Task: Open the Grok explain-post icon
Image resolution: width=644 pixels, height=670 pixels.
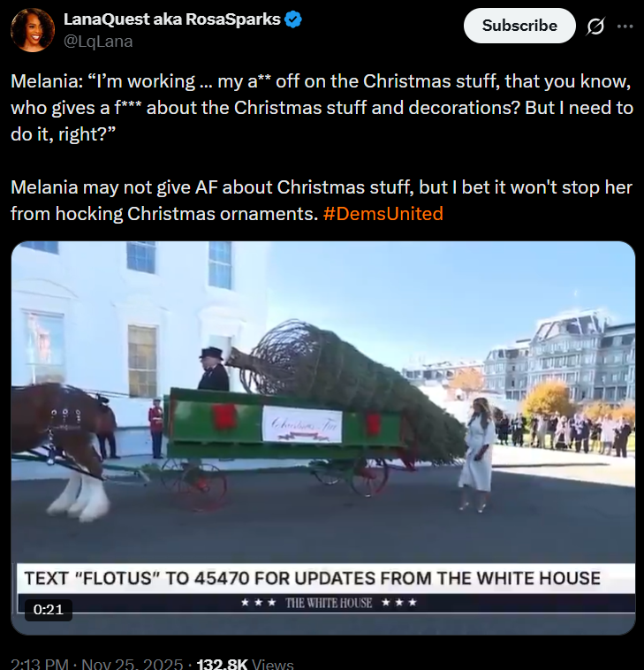Action: click(595, 27)
